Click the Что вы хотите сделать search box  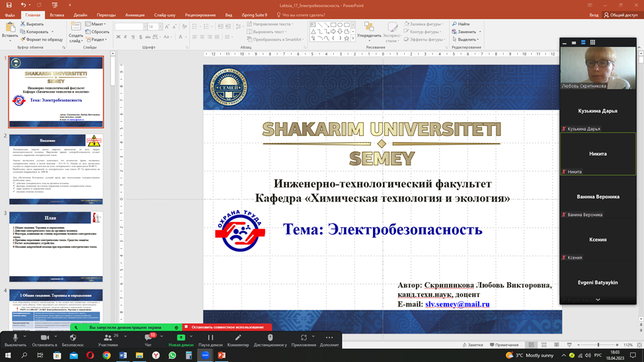301,15
